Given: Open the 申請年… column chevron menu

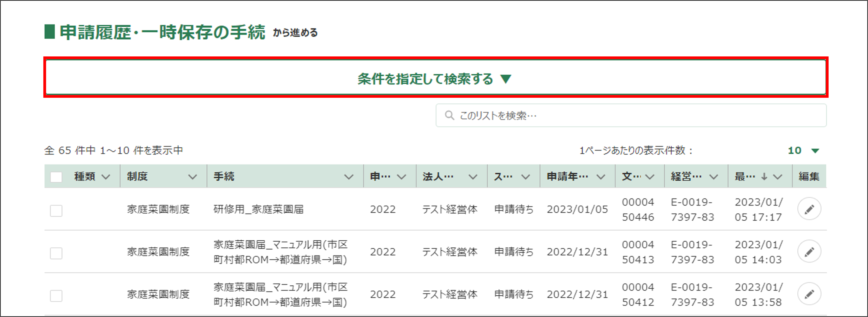Looking at the screenshot, I should 601,177.
